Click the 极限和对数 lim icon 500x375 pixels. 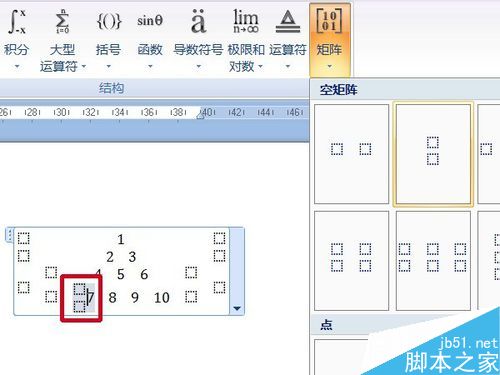[x=246, y=21]
